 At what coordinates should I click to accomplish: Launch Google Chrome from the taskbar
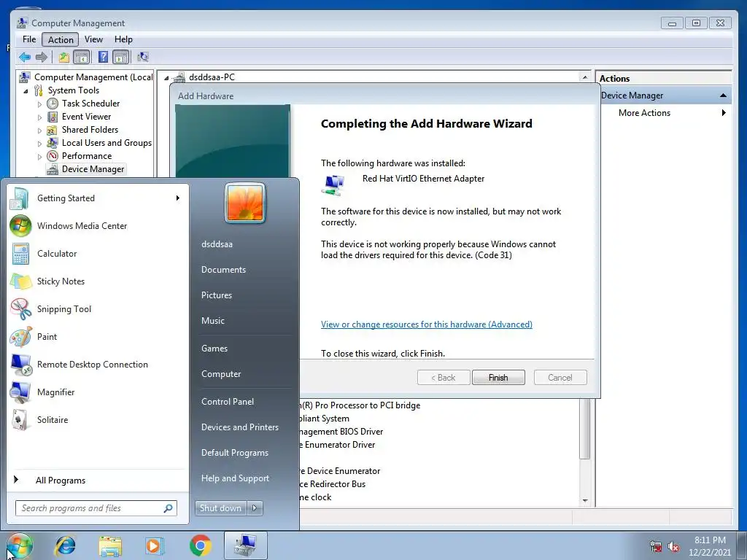point(201,545)
